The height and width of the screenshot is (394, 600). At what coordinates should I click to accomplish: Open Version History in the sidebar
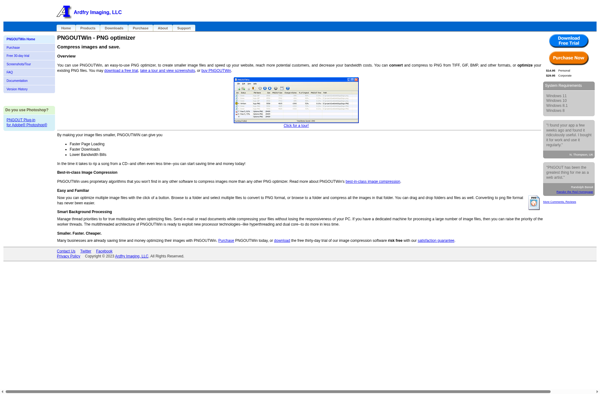tap(29, 89)
